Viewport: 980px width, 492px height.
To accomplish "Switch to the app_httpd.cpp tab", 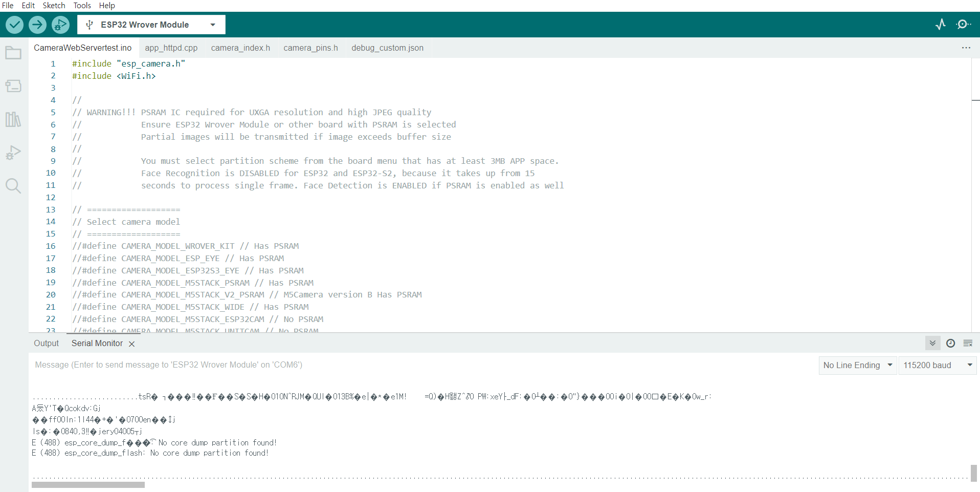I will [x=171, y=48].
